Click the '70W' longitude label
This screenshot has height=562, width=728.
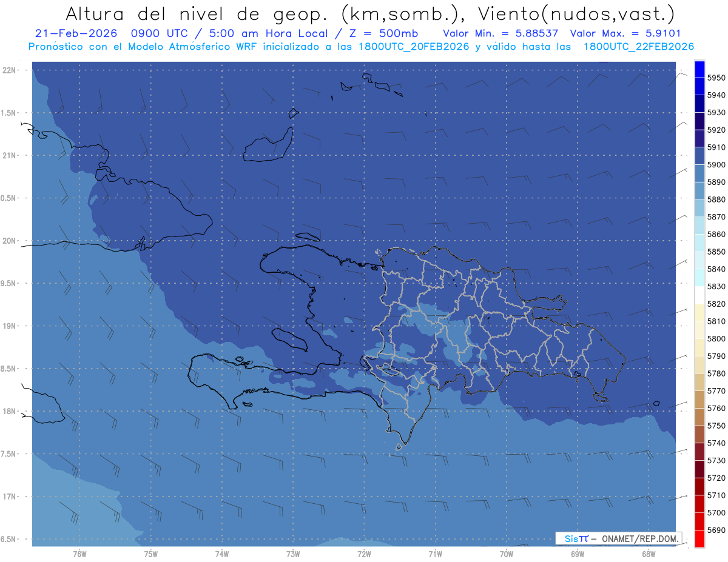click(x=507, y=554)
